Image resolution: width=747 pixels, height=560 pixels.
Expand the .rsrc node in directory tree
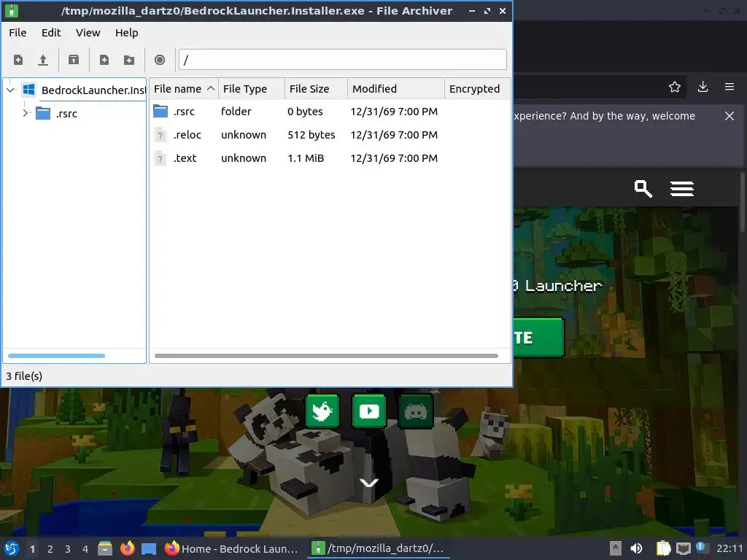click(x=26, y=113)
